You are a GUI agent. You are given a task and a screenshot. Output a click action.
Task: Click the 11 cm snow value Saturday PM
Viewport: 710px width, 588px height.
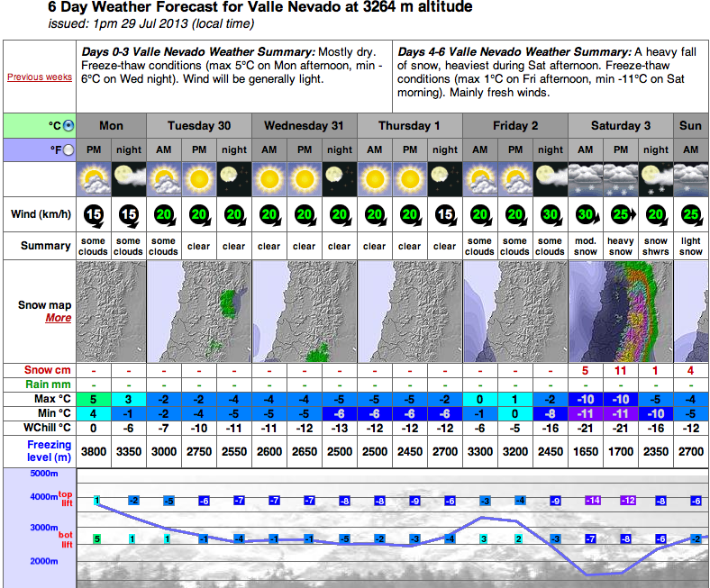point(621,371)
